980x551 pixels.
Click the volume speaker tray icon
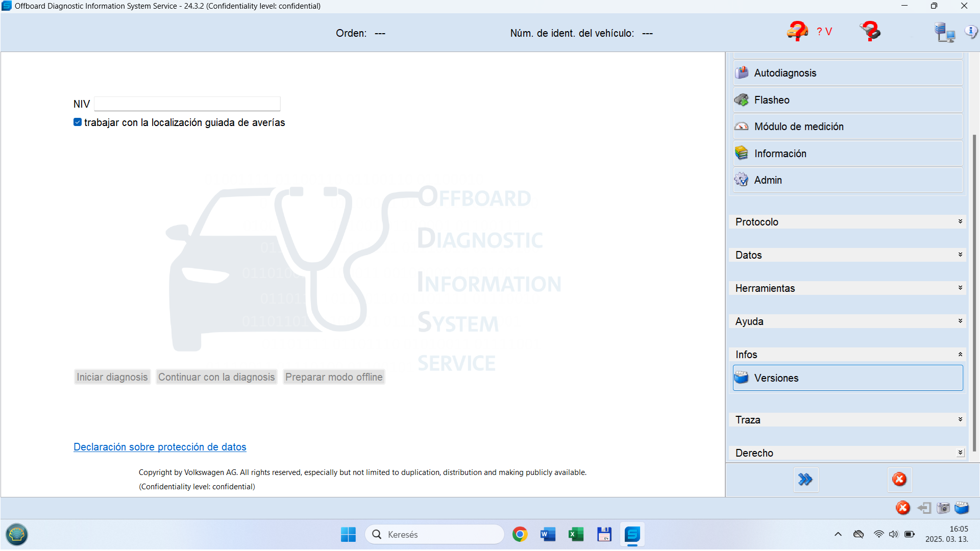pyautogui.click(x=893, y=535)
